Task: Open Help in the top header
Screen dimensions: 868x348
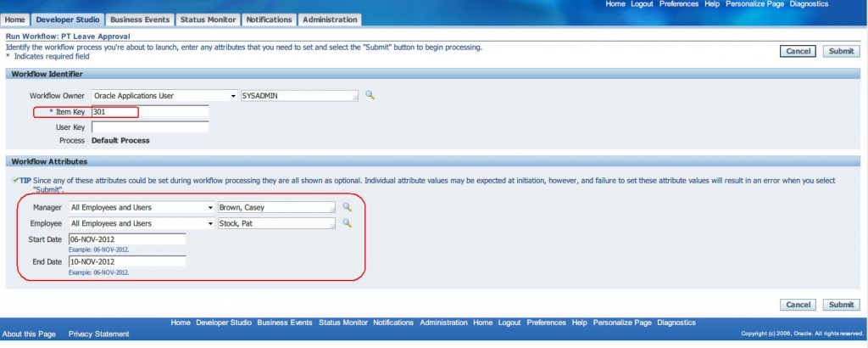Action: [712, 4]
